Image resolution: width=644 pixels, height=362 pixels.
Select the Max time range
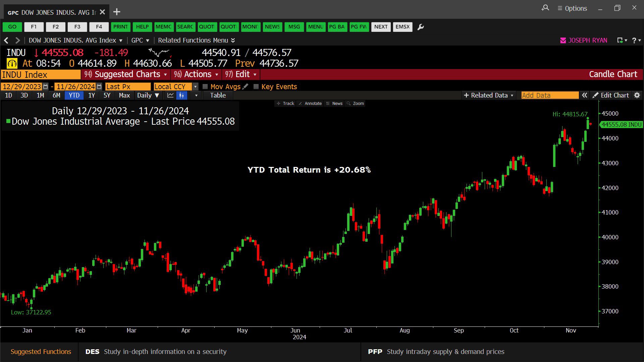[x=124, y=96]
